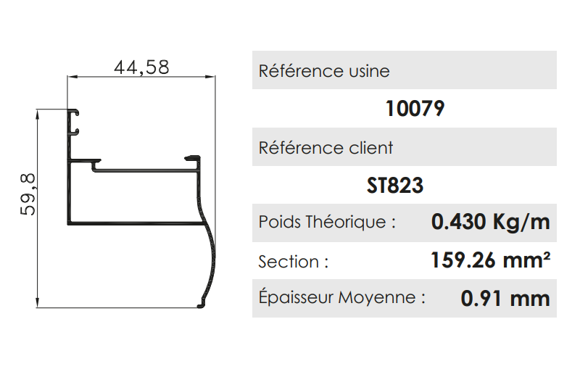Select the 0.430 Kg/m weight value
The image size is (588, 377).
click(490, 222)
